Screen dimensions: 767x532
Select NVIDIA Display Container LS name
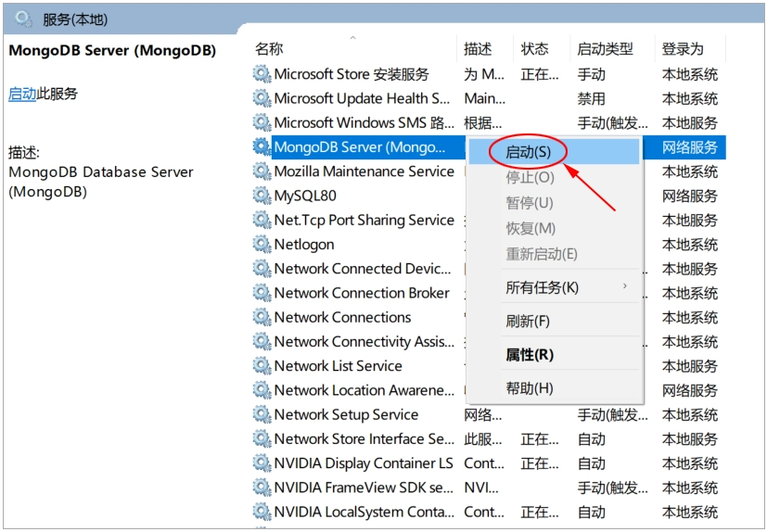tap(364, 463)
